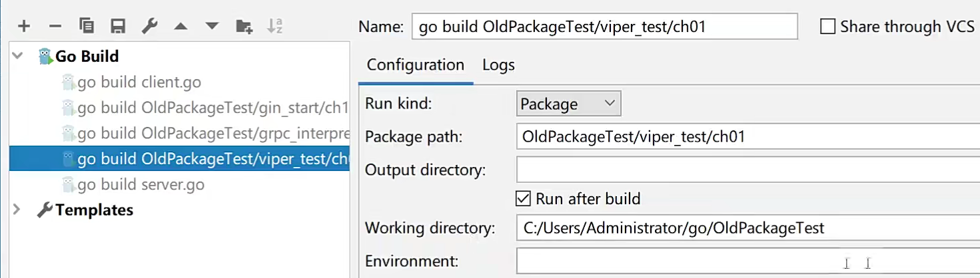Select the go build client.go configuration

(x=139, y=82)
